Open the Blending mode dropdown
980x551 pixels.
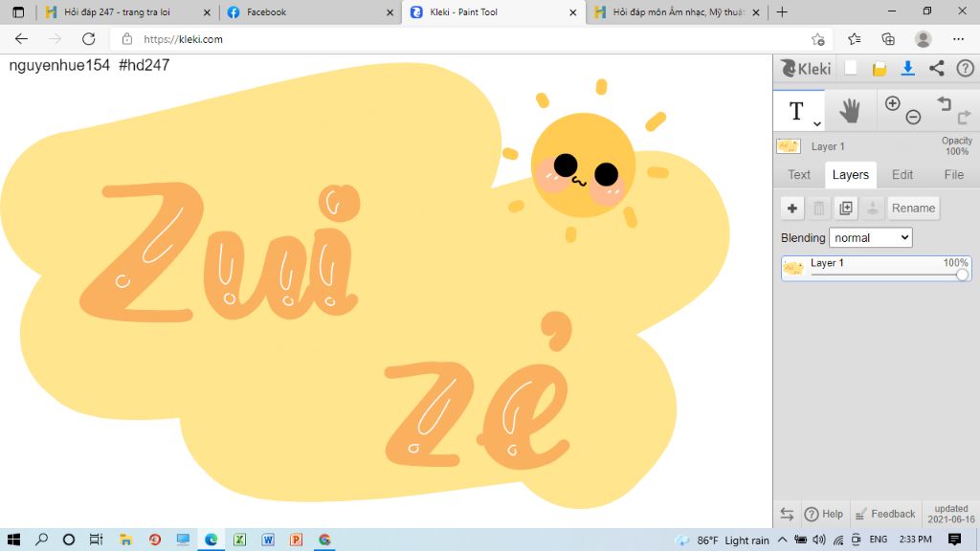pyautogui.click(x=870, y=237)
